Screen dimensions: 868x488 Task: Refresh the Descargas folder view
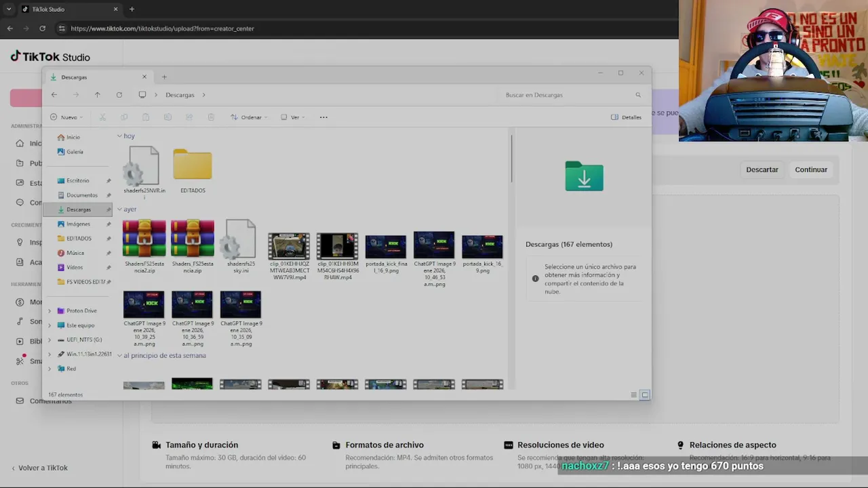119,95
